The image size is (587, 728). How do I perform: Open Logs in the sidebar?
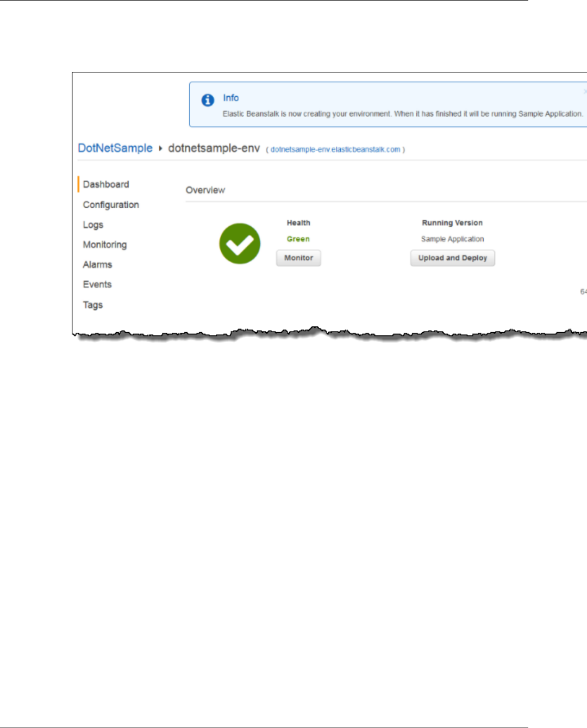click(x=93, y=225)
